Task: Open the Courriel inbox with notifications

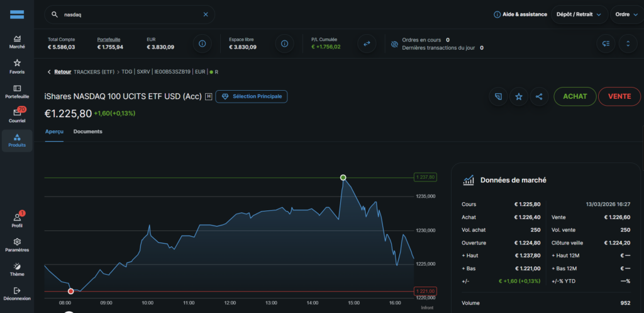Action: (17, 115)
